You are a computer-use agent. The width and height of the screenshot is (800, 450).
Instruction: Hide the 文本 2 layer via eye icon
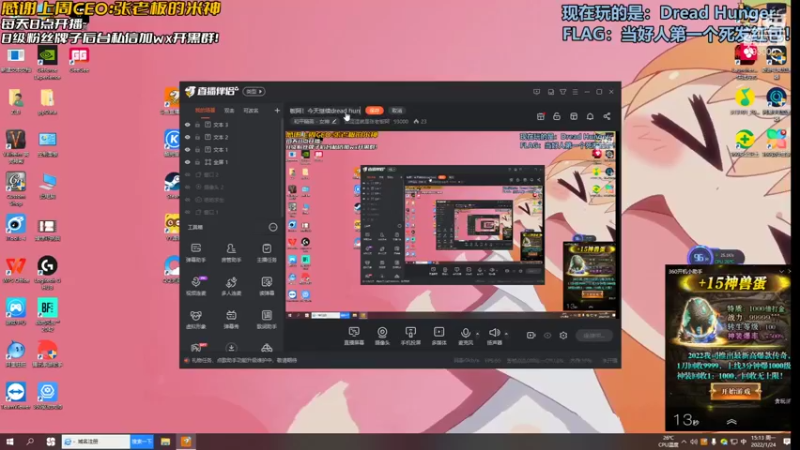point(187,137)
